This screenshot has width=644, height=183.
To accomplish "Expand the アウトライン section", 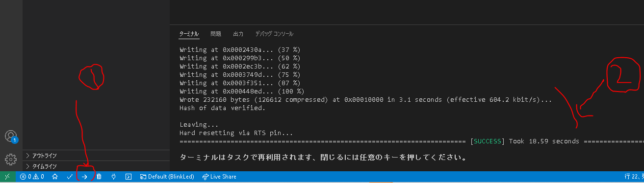I will click(x=96, y=156).
